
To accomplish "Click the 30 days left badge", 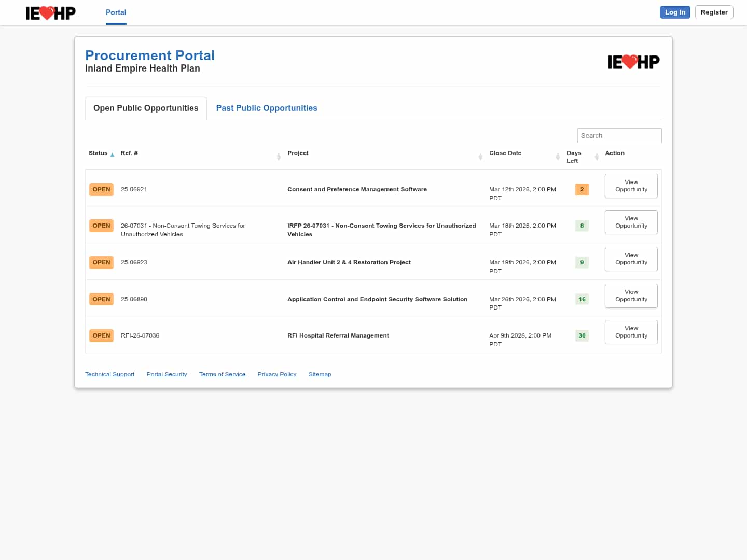I will [582, 335].
